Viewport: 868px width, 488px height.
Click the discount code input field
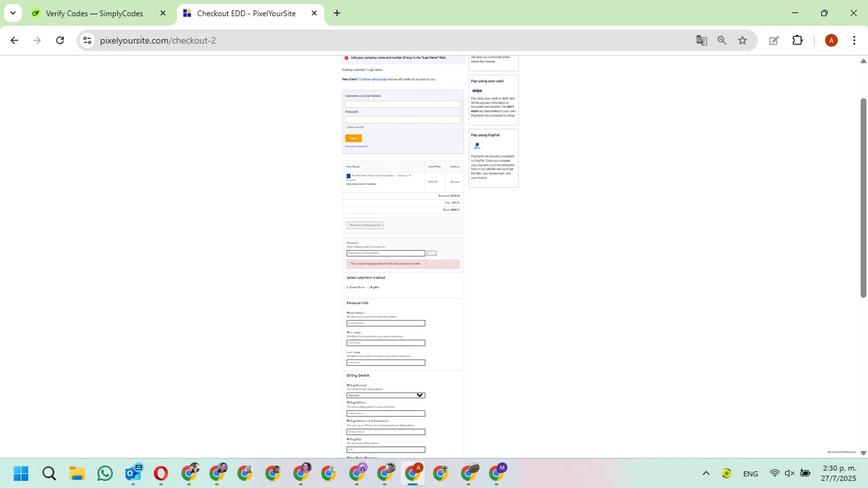tap(385, 253)
